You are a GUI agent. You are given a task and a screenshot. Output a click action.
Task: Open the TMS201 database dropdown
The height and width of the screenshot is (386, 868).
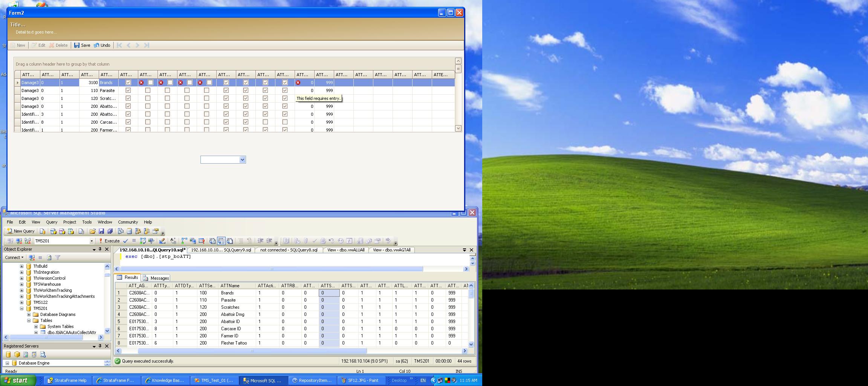(91, 241)
